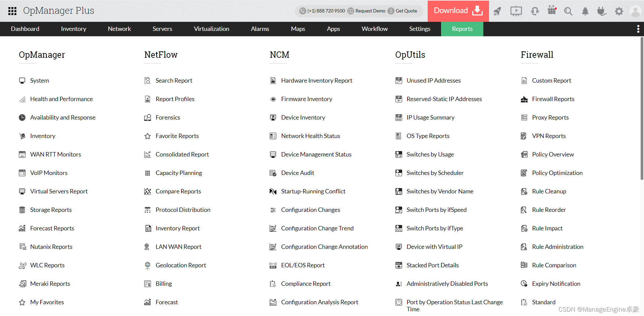Screen dimensions: 644x316
Task: Click the search magnifier icon
Action: coord(568,11)
